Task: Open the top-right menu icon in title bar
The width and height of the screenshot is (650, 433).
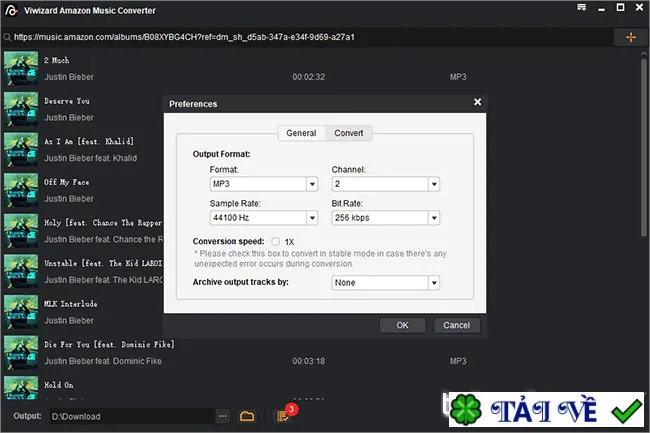Action: 582,7
